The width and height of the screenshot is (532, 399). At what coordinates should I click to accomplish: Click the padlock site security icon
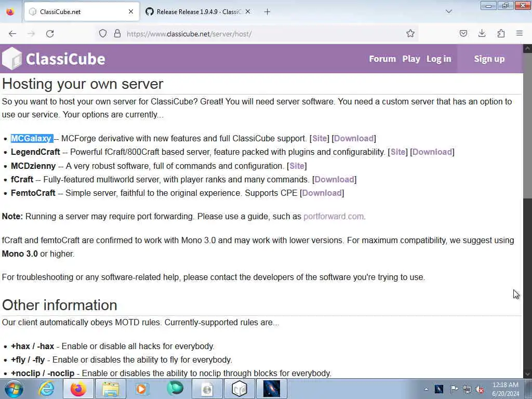click(117, 34)
